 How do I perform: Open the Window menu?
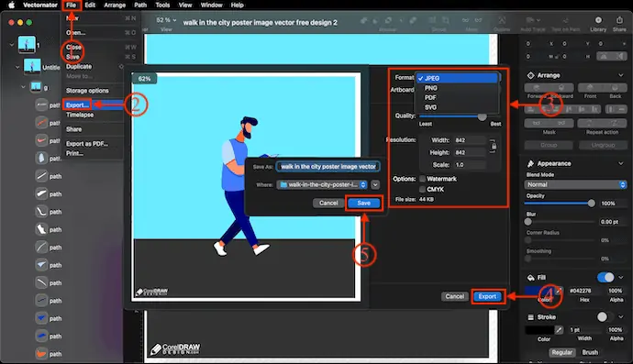pyautogui.click(x=212, y=5)
